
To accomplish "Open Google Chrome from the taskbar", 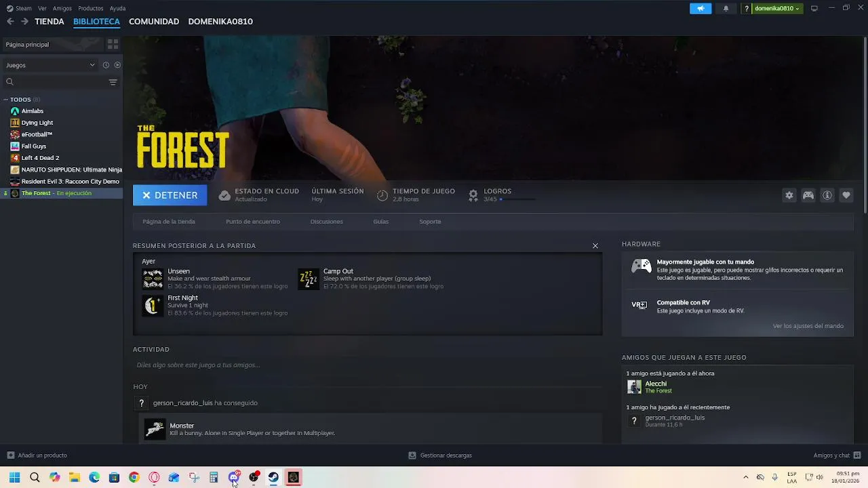I will pyautogui.click(x=134, y=477).
